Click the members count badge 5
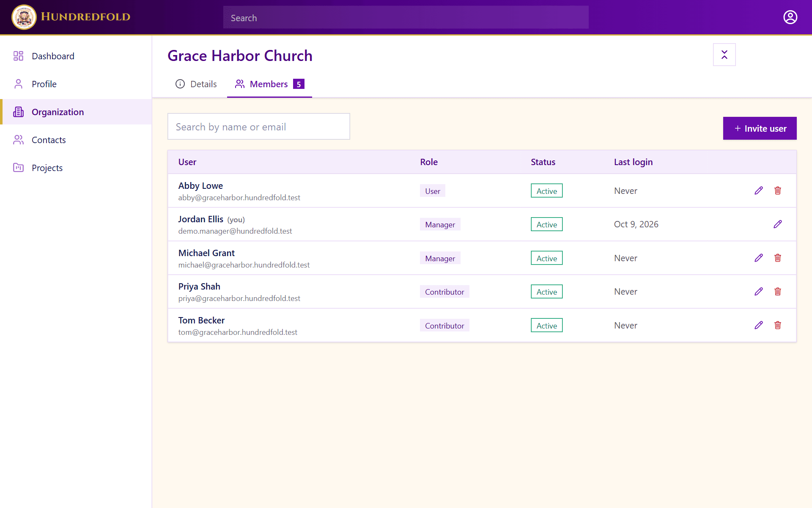Viewport: 812px width, 508px height. pyautogui.click(x=299, y=84)
